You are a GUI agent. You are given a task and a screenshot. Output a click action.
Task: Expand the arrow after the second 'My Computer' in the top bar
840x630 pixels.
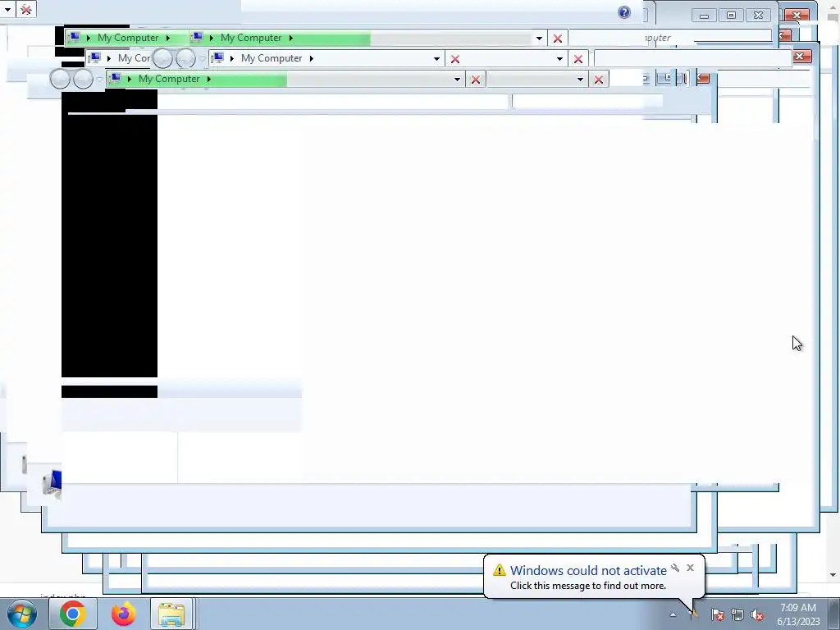point(291,38)
